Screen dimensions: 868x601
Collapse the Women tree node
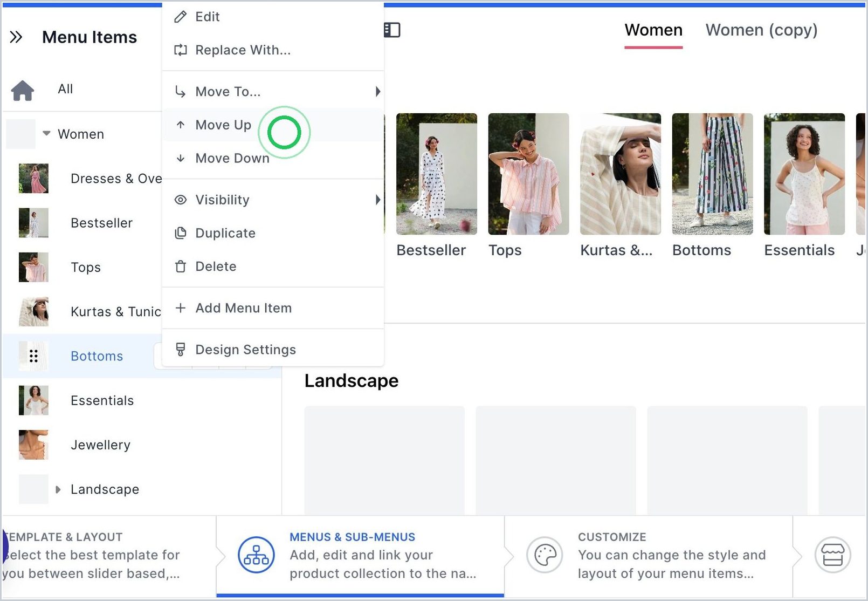point(47,133)
